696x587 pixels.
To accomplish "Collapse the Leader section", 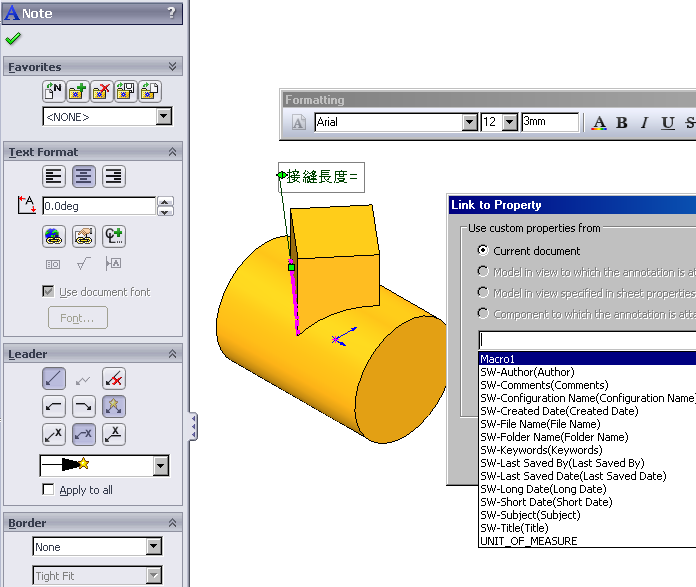I will [173, 354].
